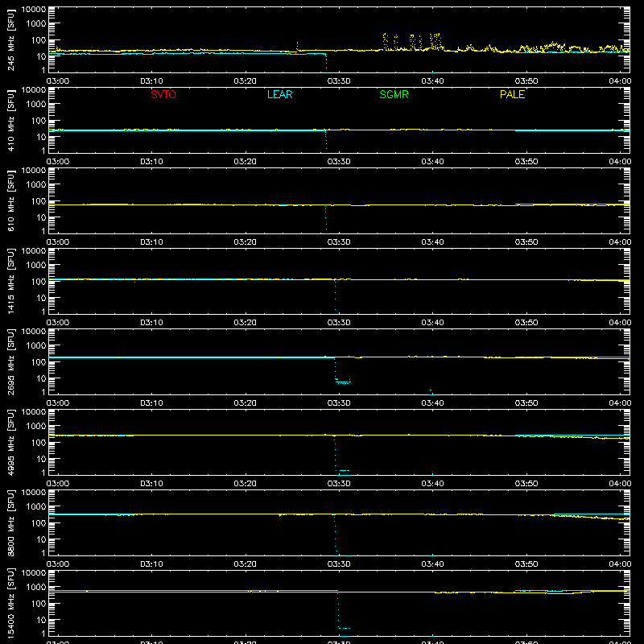Click 03:00 tick label under 245 MHz panel
This screenshot has width=644, height=644.
point(58,81)
